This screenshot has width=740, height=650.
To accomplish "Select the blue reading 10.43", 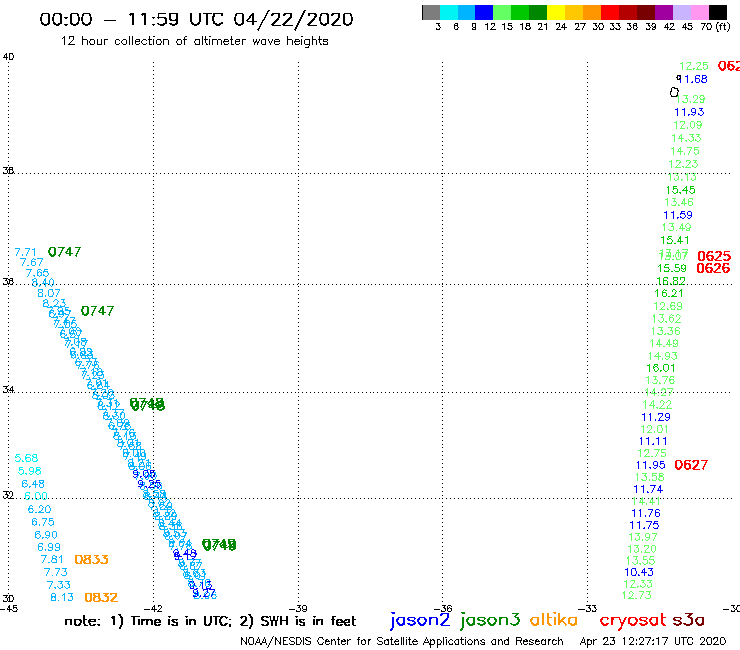I will tap(639, 572).
